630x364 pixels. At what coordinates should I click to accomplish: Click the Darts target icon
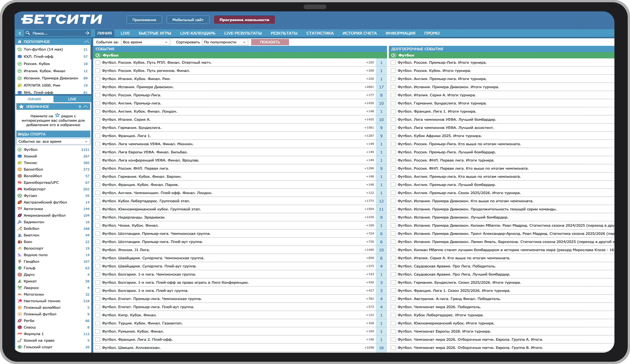click(x=20, y=275)
